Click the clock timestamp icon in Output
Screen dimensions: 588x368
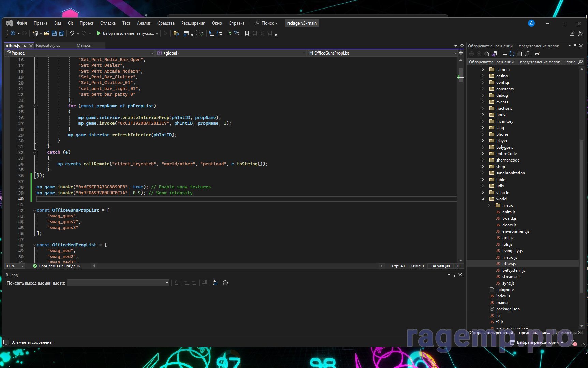(x=225, y=283)
